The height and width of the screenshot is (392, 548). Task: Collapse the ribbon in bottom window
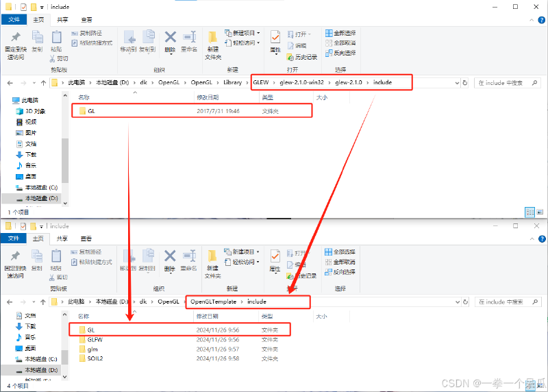click(x=532, y=239)
